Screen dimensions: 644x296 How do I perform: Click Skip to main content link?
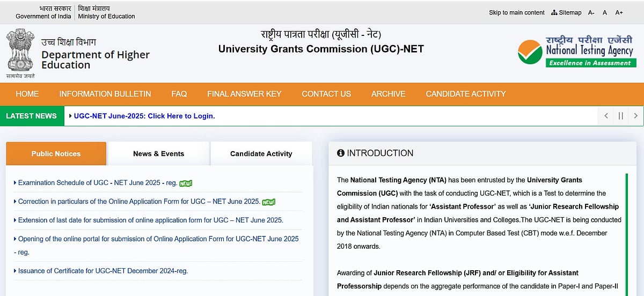(516, 12)
